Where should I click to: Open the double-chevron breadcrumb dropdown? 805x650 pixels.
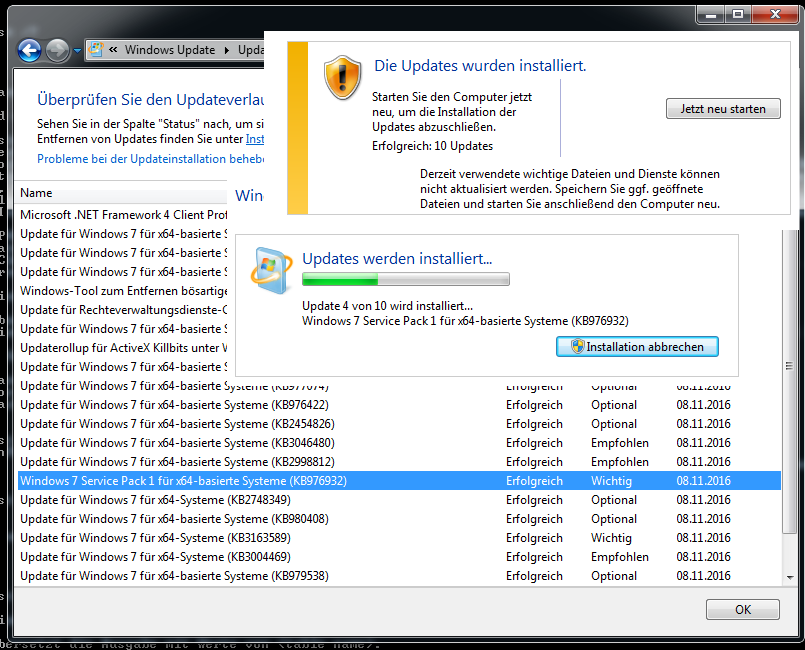coord(115,50)
